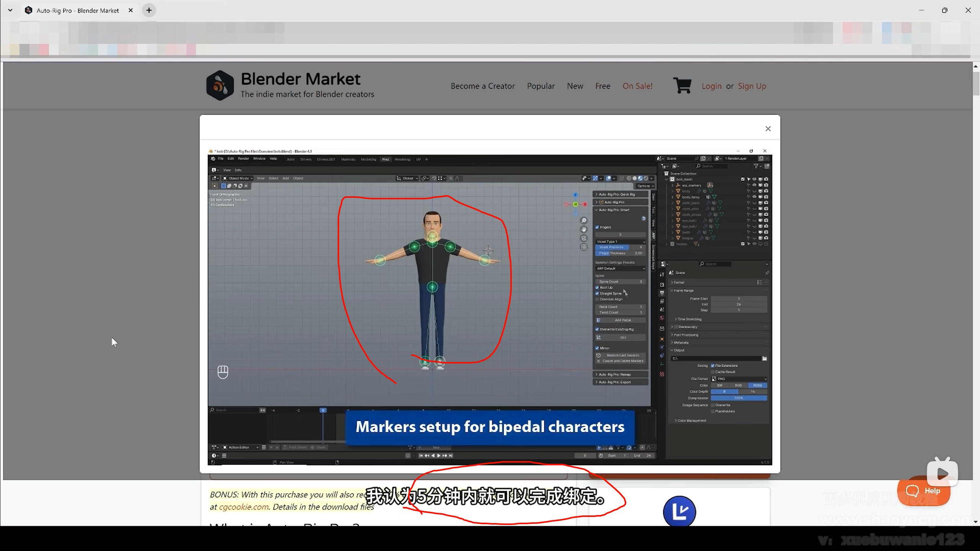Adjust the Finger Thickness slider
This screenshot has width=980, height=551.
tap(620, 253)
